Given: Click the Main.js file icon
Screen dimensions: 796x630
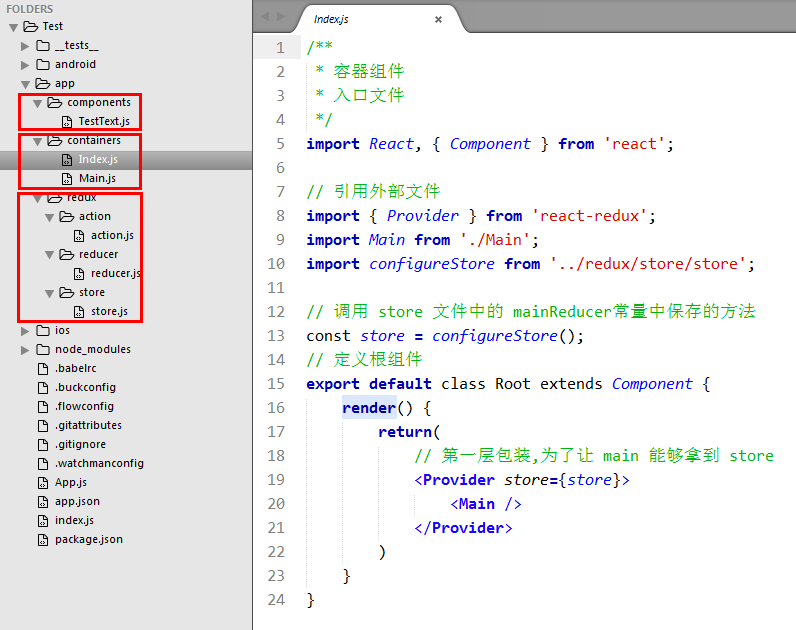Looking at the screenshot, I should (x=67, y=179).
